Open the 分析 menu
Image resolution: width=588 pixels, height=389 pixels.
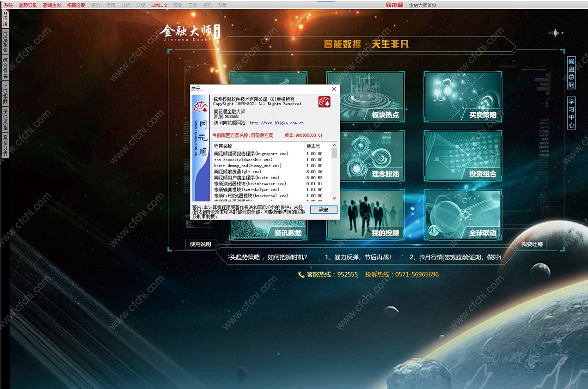(x=126, y=5)
